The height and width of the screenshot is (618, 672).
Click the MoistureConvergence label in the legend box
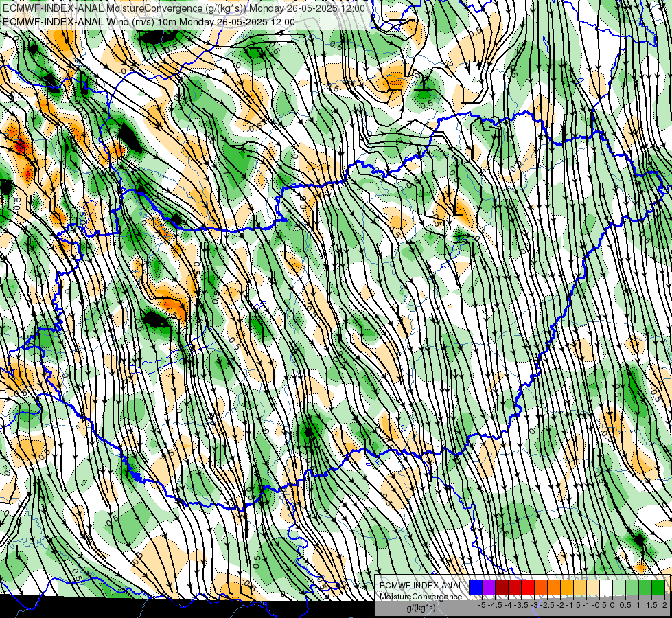[421, 597]
